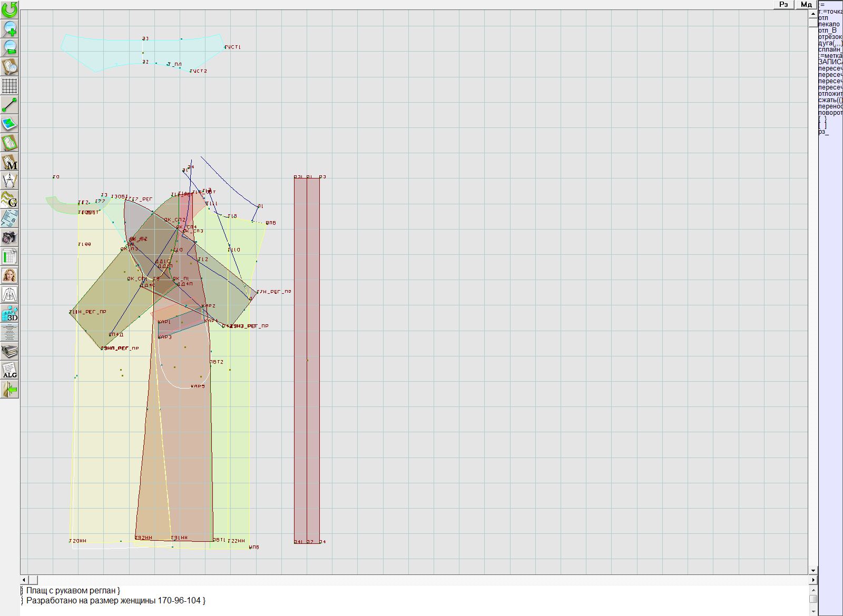Select the line segment measurement tool
Screen dimensions: 843x616
[x=9, y=105]
